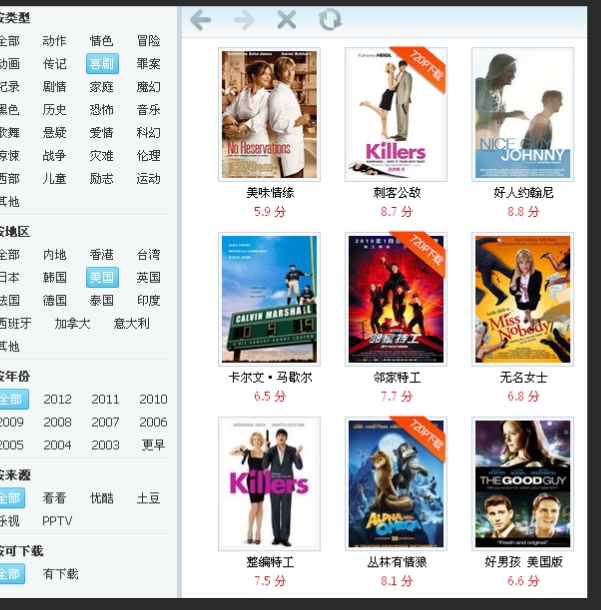Image resolution: width=601 pixels, height=610 pixels.
Task: Choose 音乐 genre
Action: 149,110
